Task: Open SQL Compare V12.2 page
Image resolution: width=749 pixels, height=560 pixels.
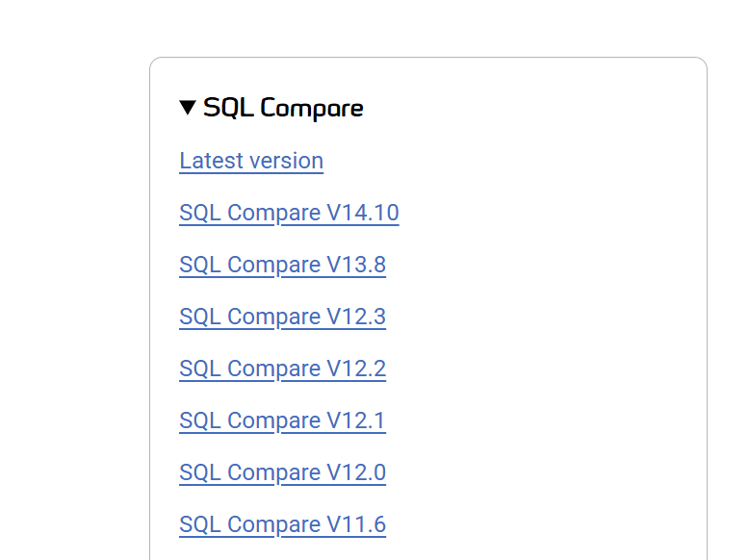Action: click(282, 369)
